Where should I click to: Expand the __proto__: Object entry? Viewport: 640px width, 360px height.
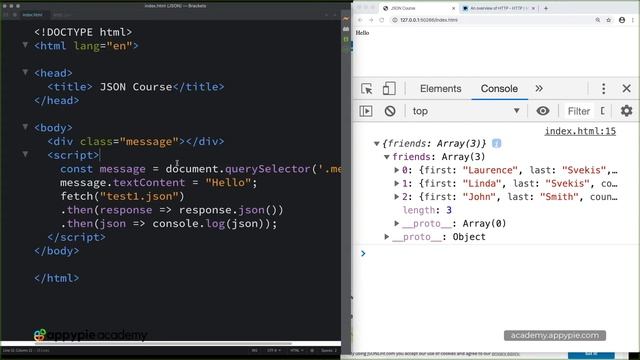coord(387,237)
